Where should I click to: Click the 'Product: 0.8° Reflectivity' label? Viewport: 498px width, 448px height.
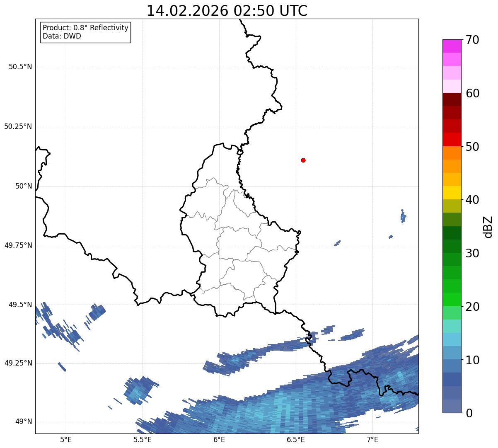(x=86, y=28)
